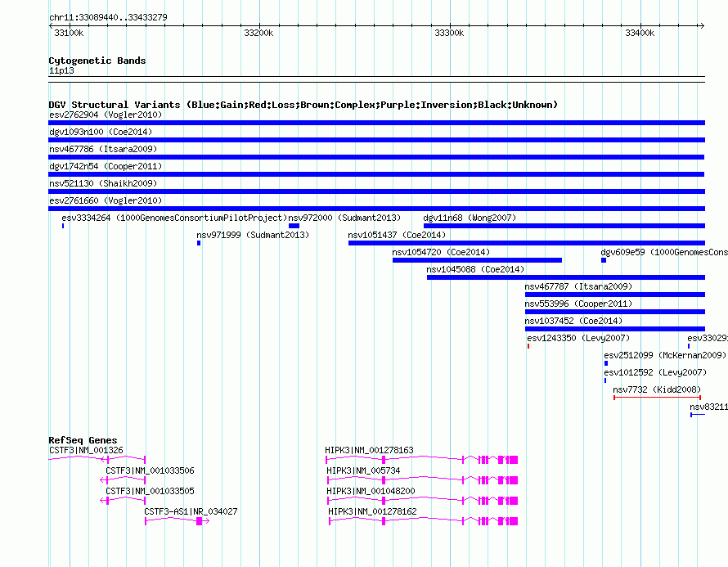The image size is (728, 567).
Task: Select the tiny blue nsv971999 gain mark
Action: point(199,243)
